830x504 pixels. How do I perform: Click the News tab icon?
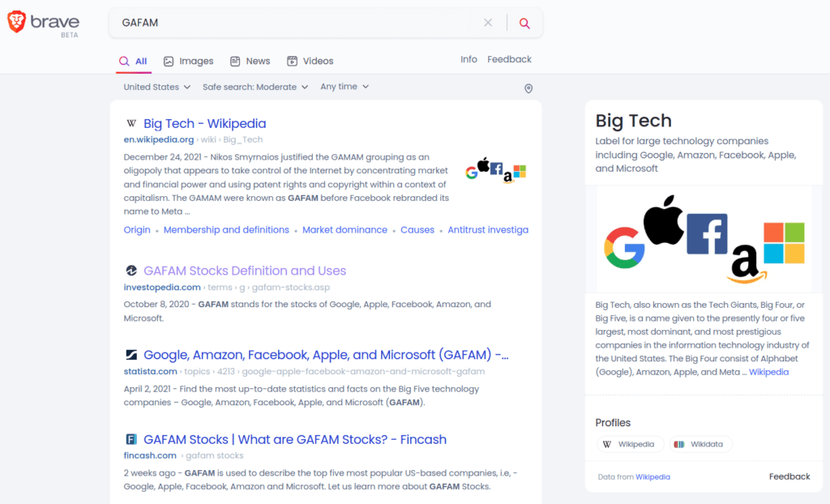pyautogui.click(x=235, y=62)
